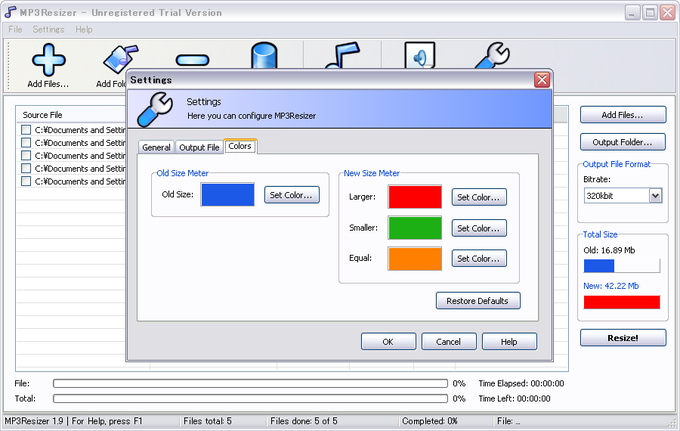Click the Resize! button
This screenshot has width=680, height=431.
pos(623,338)
